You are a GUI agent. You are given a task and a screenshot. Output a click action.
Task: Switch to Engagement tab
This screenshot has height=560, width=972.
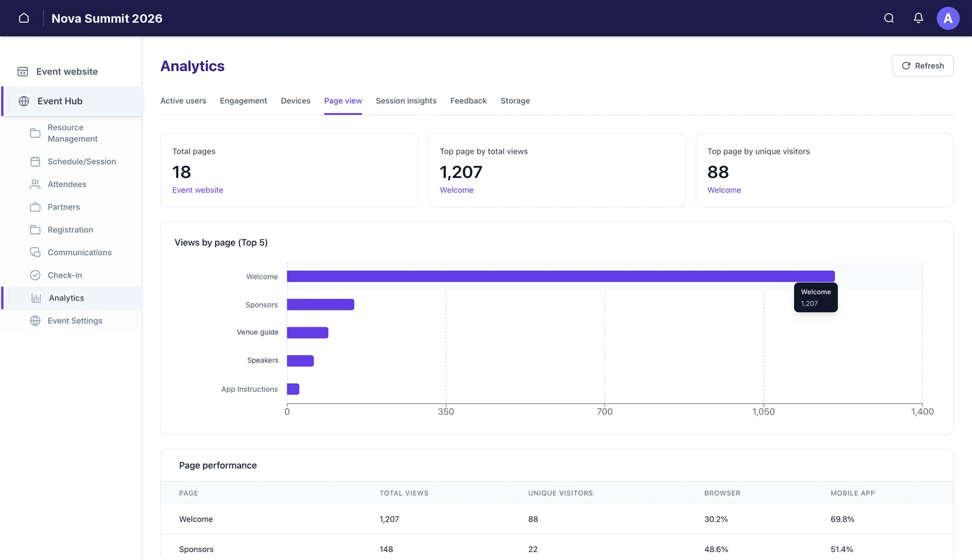coord(243,101)
